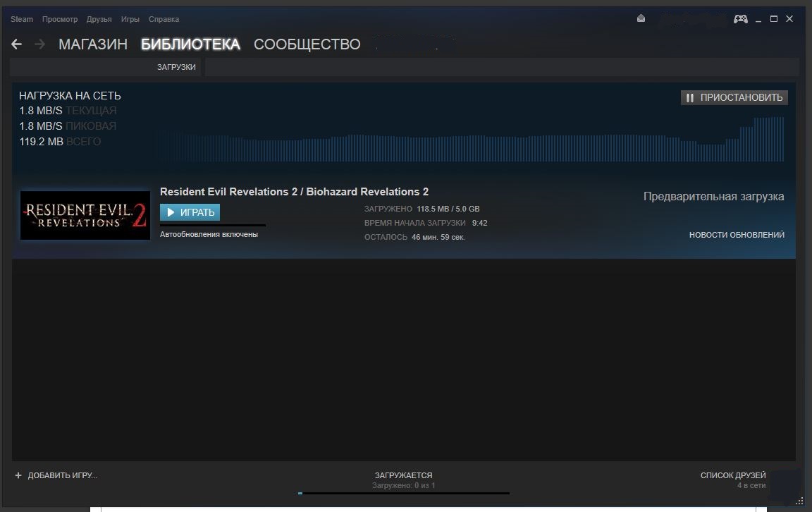The image size is (812, 512).
Task: Click the game title Resident Evil Revelations 2
Action: click(294, 192)
